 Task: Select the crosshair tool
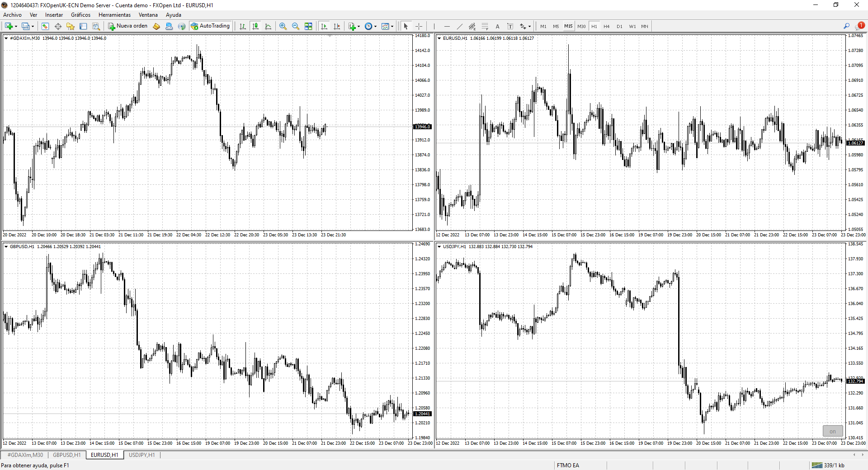pos(419,26)
